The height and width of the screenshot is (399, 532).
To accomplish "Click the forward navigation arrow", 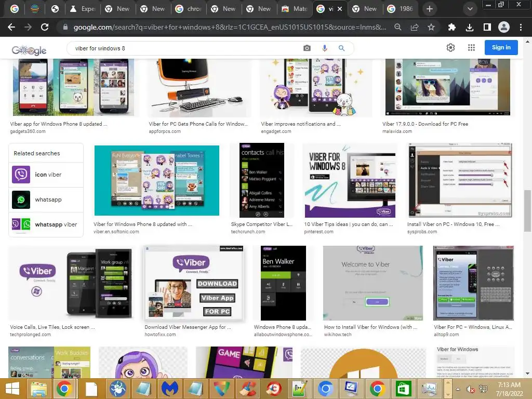I will 28,27.
